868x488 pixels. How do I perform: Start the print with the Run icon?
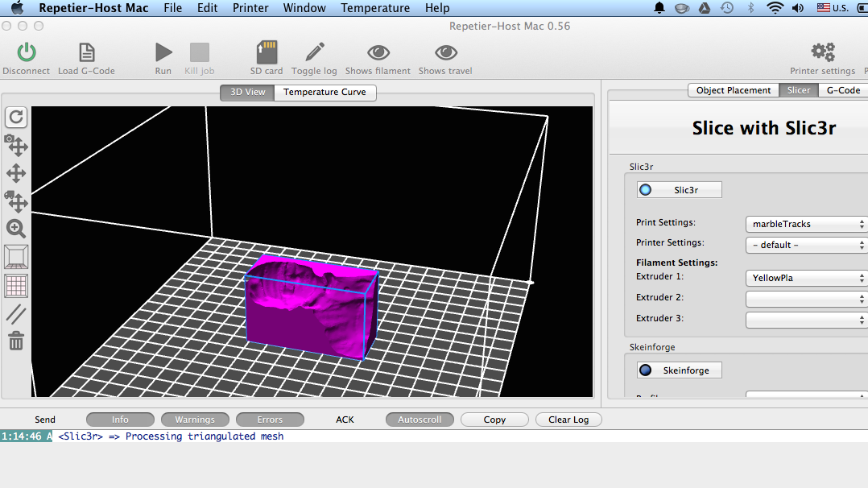click(163, 52)
